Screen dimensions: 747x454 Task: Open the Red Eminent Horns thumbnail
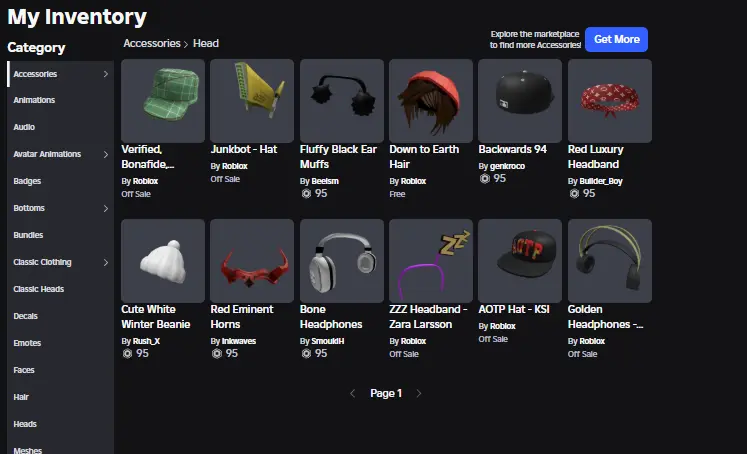tap(252, 261)
